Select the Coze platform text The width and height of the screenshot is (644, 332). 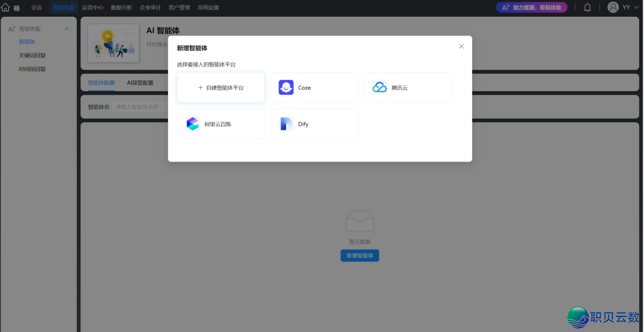304,88
